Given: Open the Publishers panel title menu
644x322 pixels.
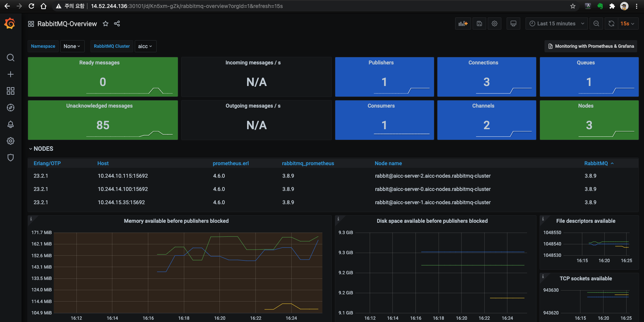Looking at the screenshot, I should pyautogui.click(x=381, y=63).
